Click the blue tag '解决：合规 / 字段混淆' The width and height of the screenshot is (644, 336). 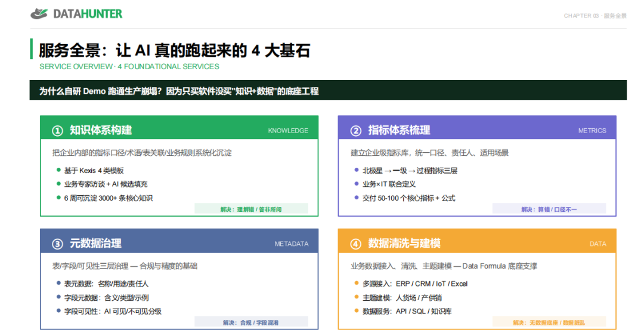[251, 322]
